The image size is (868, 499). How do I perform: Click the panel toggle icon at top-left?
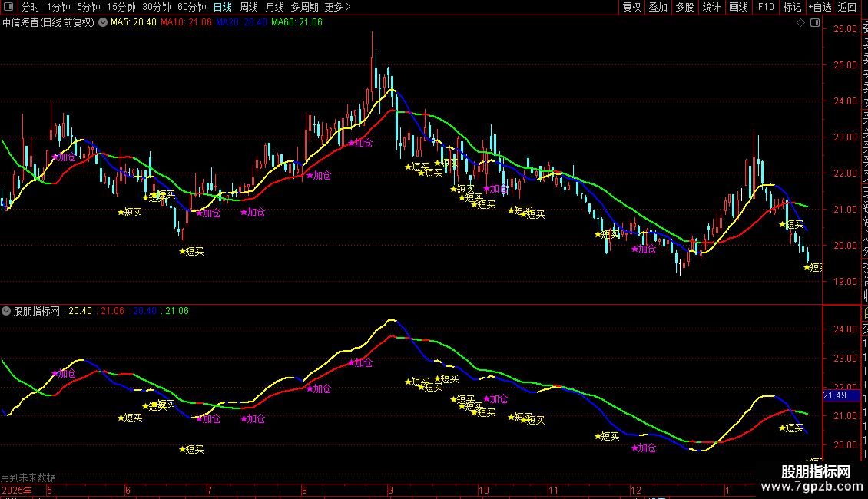pos(9,7)
